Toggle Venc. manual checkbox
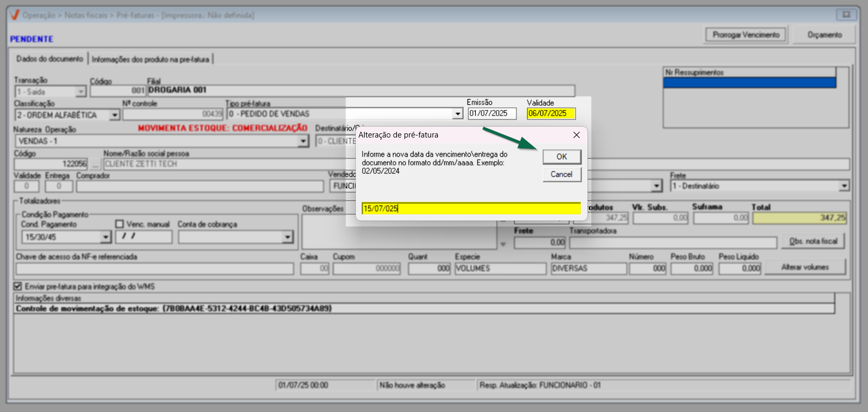Image resolution: width=868 pixels, height=412 pixels. [x=119, y=224]
